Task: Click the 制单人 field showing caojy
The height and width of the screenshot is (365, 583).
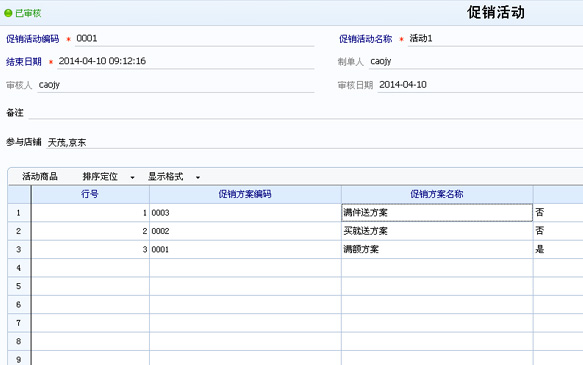Action: 476,61
